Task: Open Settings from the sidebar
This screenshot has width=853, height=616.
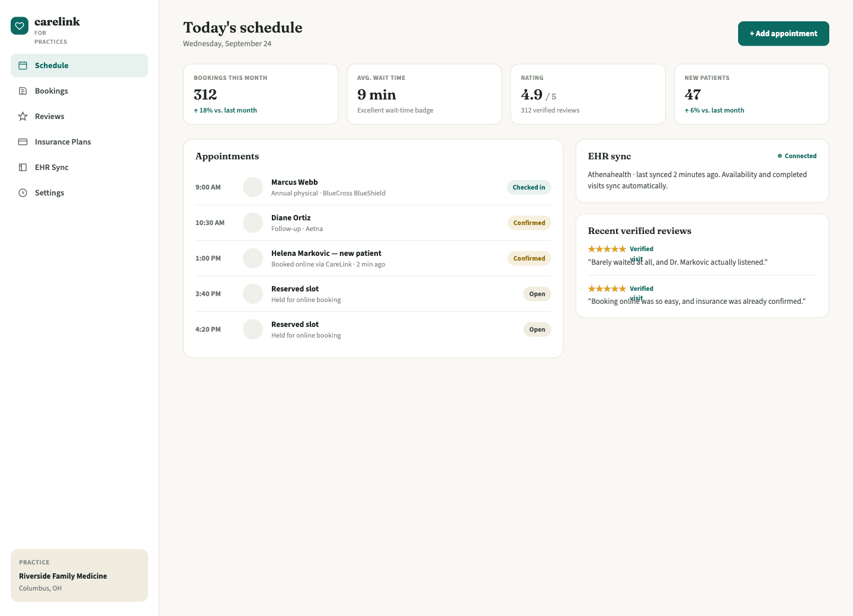Action: [x=79, y=193]
